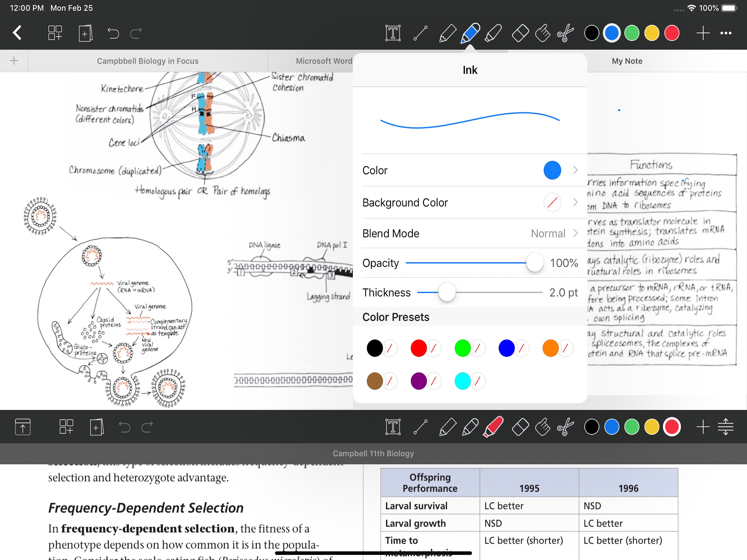Choose the green color preset
The image size is (747, 560).
click(462, 348)
